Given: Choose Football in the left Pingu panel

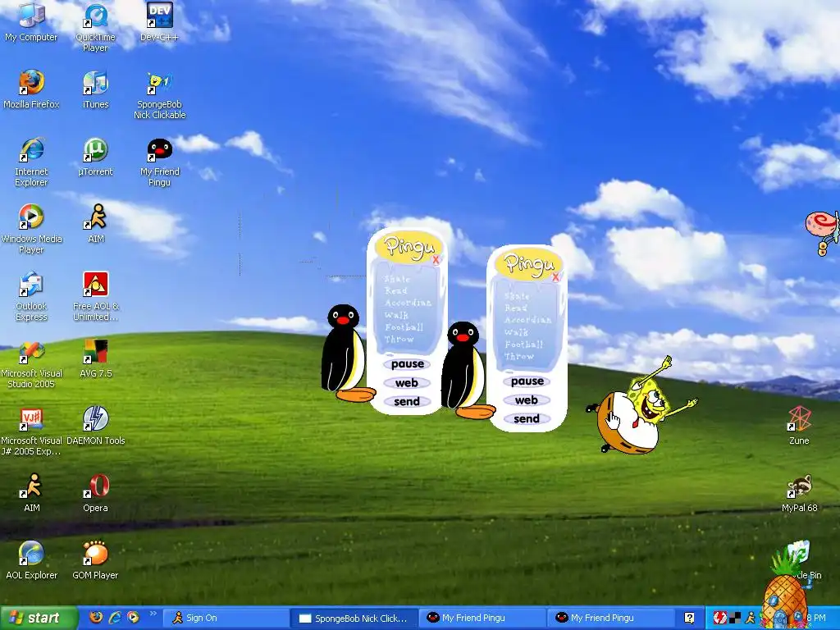Looking at the screenshot, I should point(404,327).
